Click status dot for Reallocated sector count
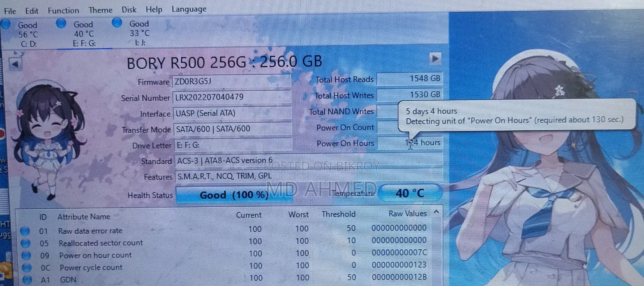This screenshot has width=644, height=286. pos(25,243)
